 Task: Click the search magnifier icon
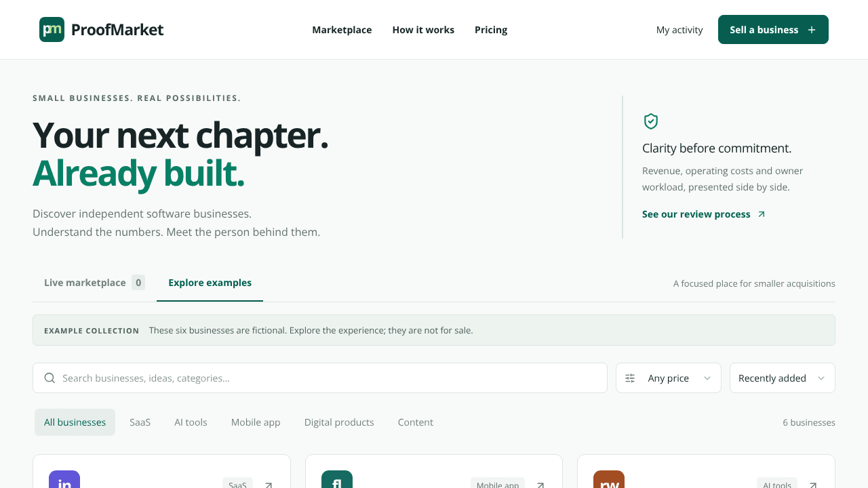pos(50,378)
